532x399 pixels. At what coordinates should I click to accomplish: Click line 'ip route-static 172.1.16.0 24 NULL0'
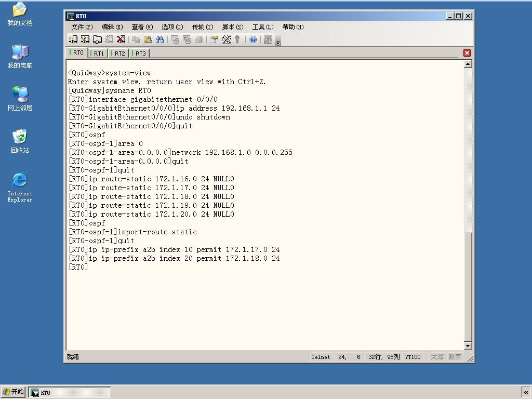[x=151, y=179]
